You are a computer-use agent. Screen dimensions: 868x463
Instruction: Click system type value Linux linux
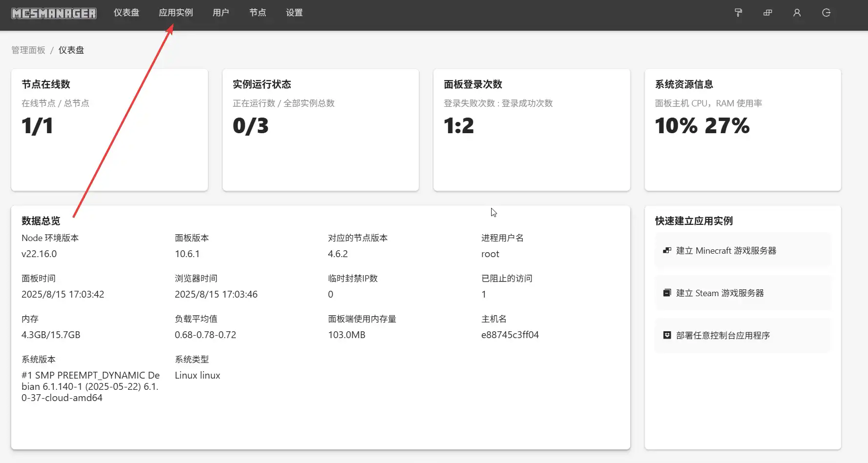click(198, 375)
